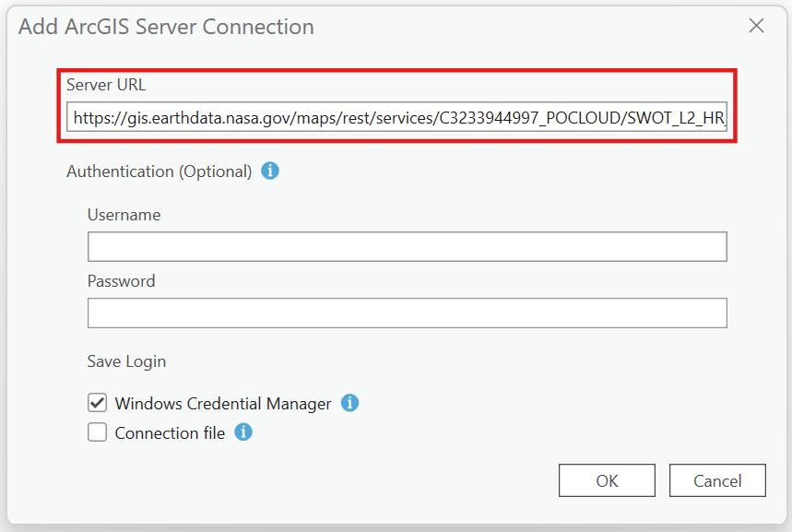Click the Server URL label
The height and width of the screenshot is (532, 792).
tap(106, 85)
